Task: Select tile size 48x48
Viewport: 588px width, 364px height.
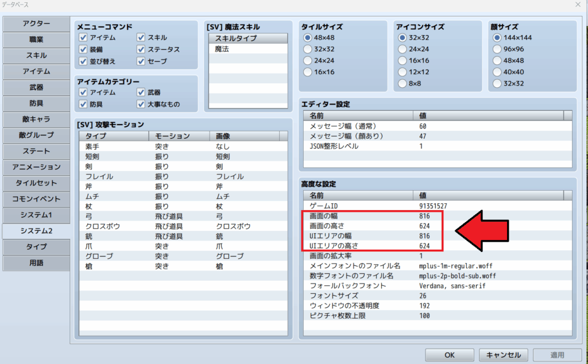Action: tap(308, 37)
